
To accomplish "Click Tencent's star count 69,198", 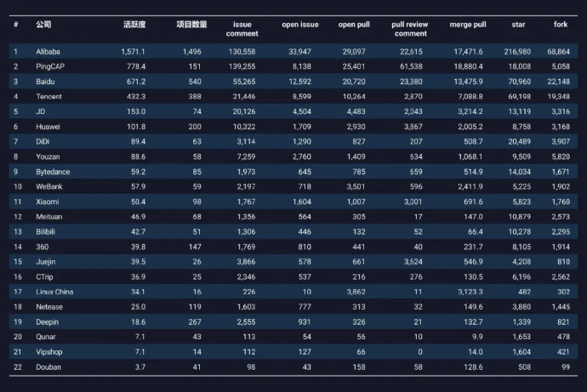I will pos(519,96).
